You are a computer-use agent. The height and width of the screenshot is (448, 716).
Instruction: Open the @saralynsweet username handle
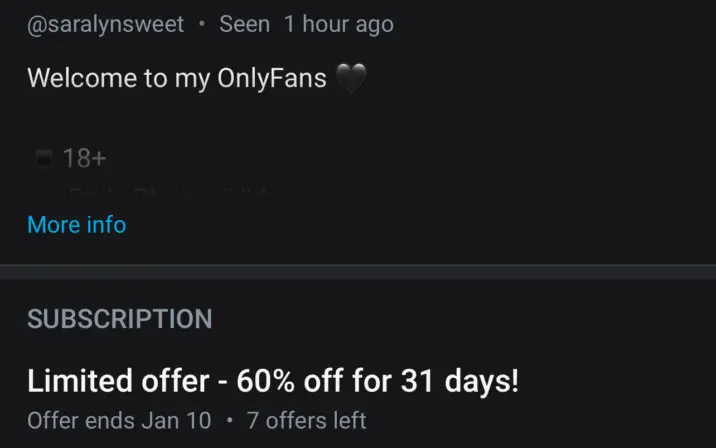pyautogui.click(x=105, y=25)
